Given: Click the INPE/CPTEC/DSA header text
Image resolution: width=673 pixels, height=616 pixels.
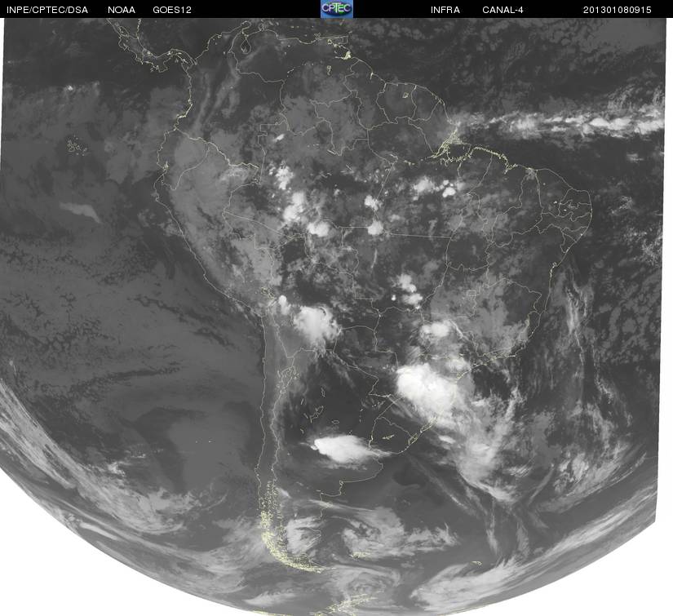Looking at the screenshot, I should coord(47,10).
